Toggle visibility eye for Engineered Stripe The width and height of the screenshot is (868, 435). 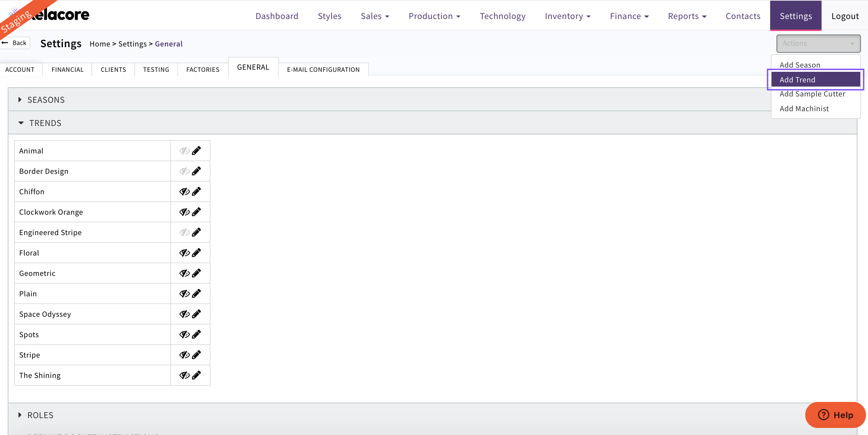click(184, 232)
